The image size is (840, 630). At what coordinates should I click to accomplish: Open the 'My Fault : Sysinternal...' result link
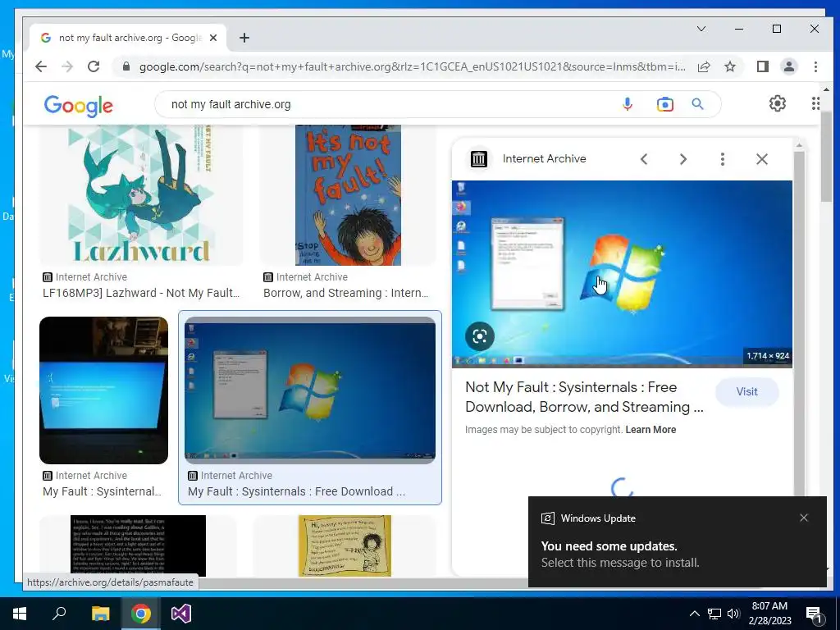(x=102, y=491)
